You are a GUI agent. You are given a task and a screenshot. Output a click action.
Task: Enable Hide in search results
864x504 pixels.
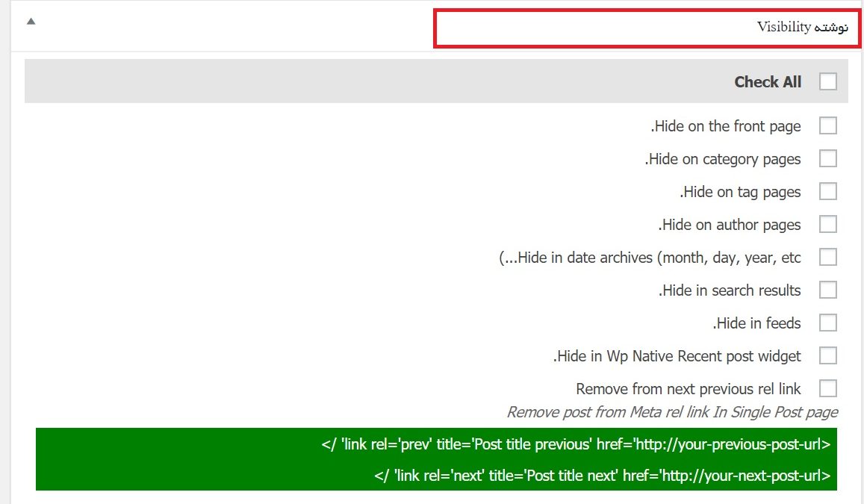[827, 290]
